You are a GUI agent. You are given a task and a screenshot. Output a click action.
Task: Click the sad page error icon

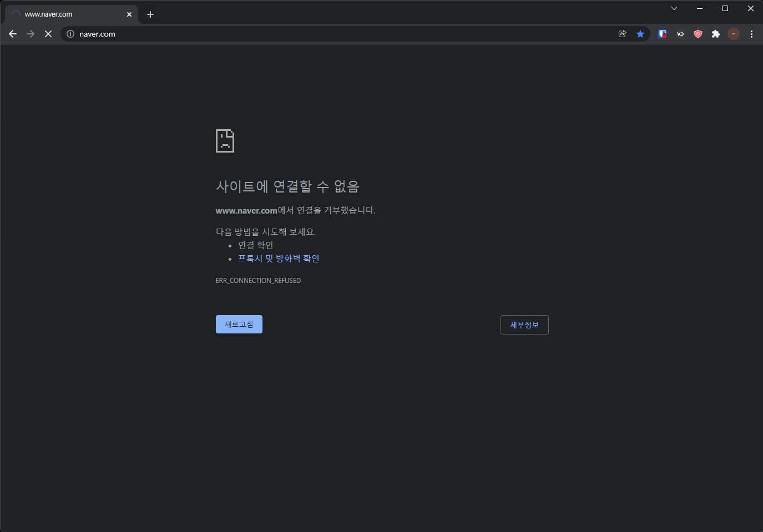[224, 141]
